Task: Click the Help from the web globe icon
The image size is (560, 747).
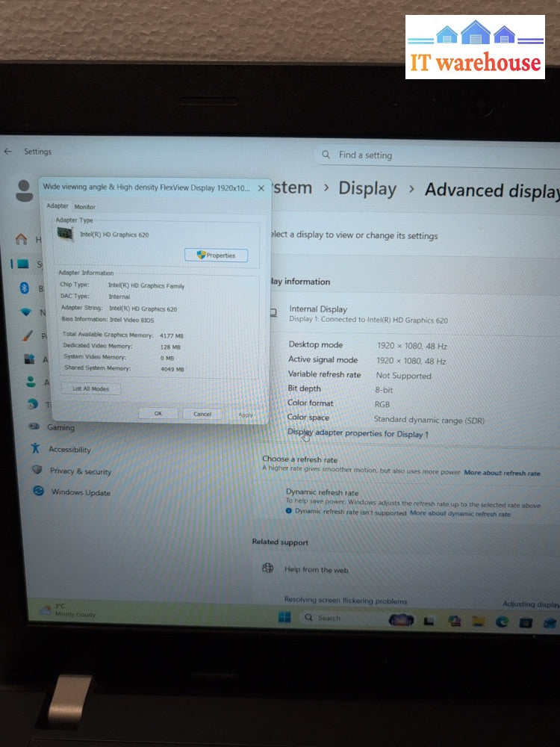Action: coord(267,568)
